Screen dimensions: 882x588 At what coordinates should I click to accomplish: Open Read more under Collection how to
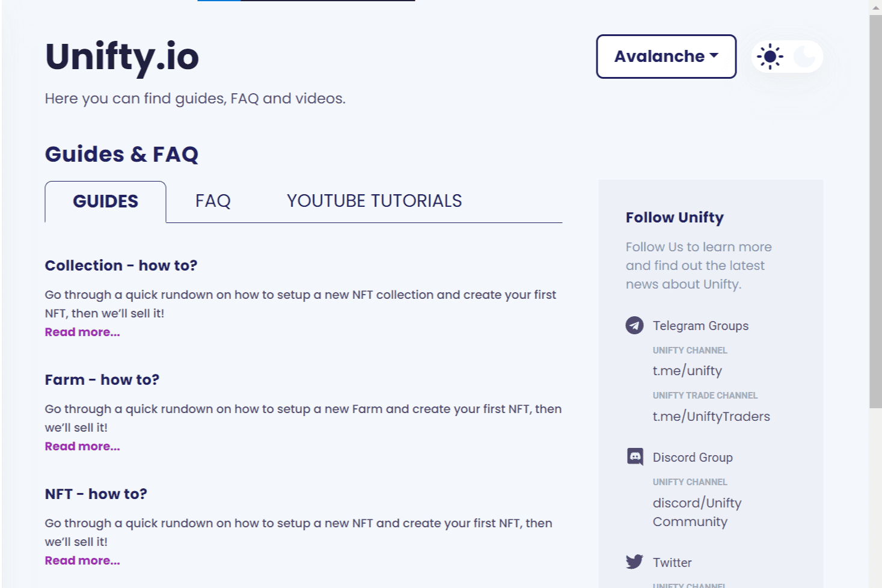pos(82,332)
